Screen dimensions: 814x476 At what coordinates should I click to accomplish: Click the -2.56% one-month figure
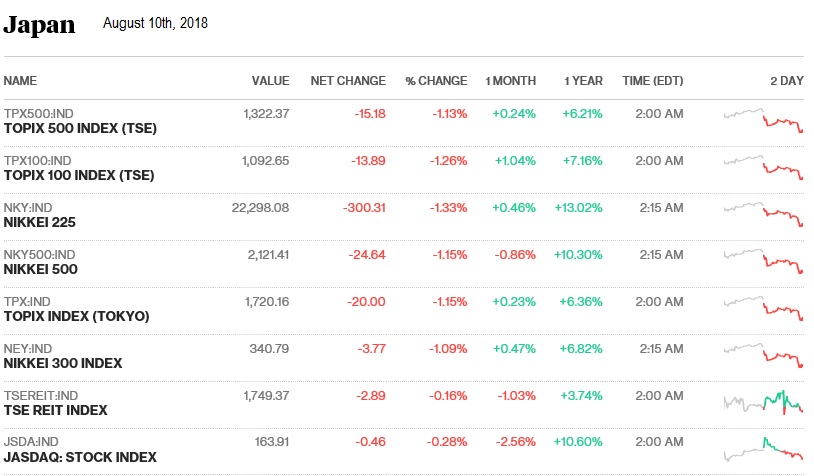click(x=515, y=442)
